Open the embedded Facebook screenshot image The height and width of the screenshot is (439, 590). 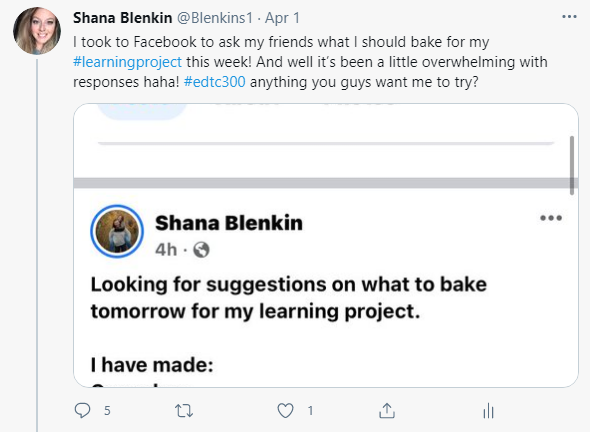[326, 245]
